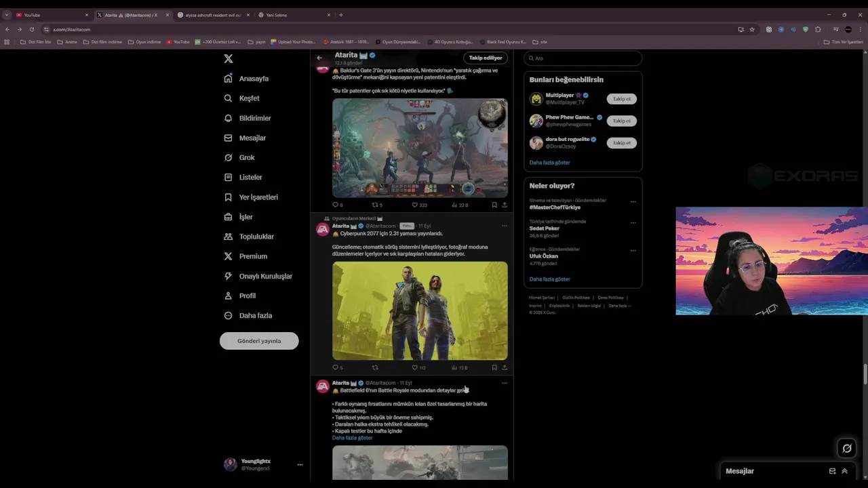Click the X logo in the sidebar
This screenshot has height=488, width=868.
coord(229,59)
